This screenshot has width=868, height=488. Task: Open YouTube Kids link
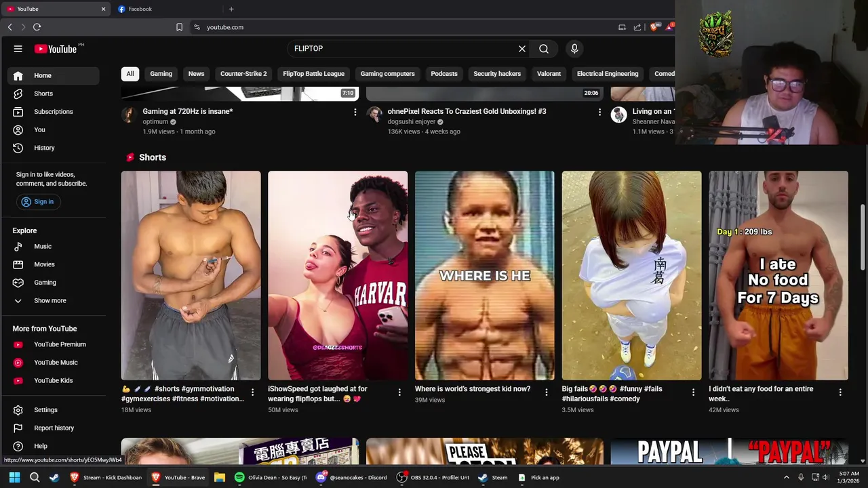point(54,380)
